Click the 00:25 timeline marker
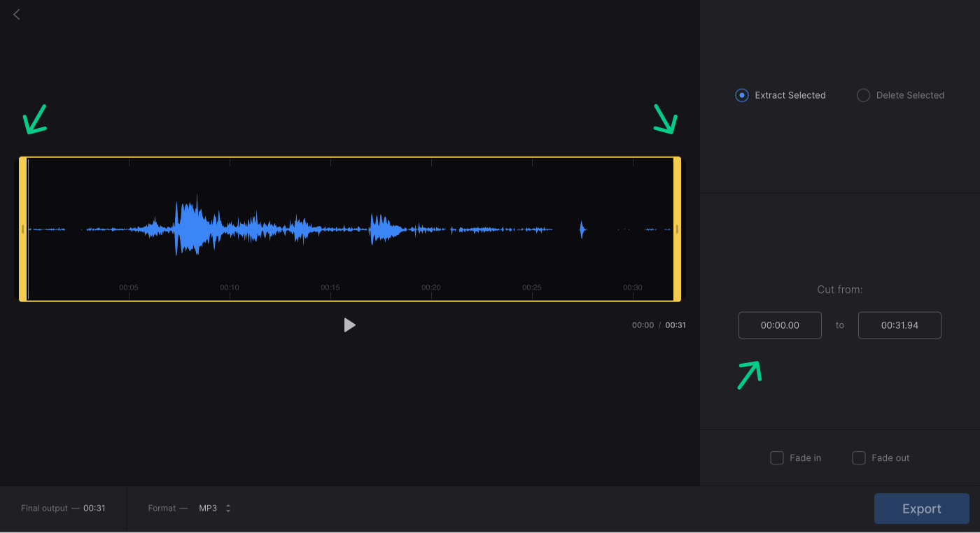The height and width of the screenshot is (533, 980). coord(532,287)
